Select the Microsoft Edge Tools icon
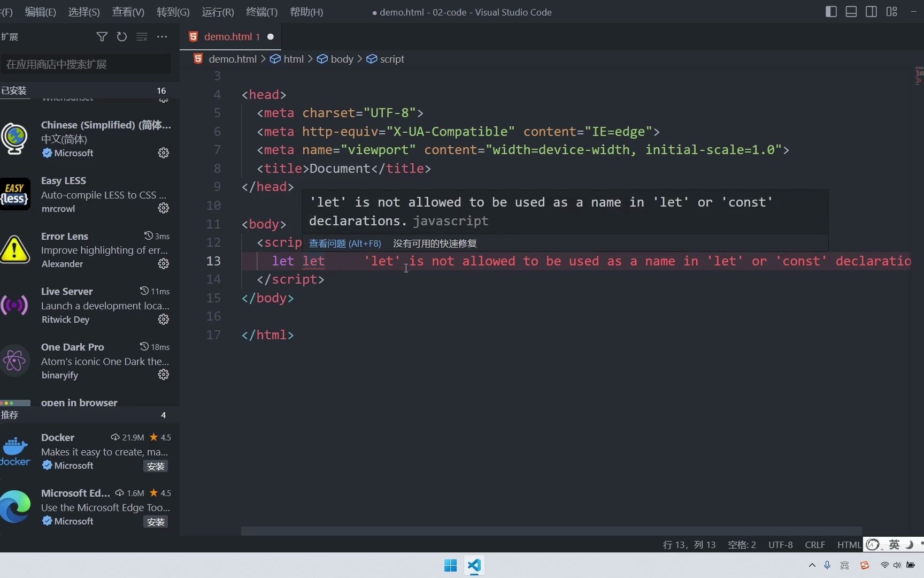The image size is (924, 578). (15, 507)
